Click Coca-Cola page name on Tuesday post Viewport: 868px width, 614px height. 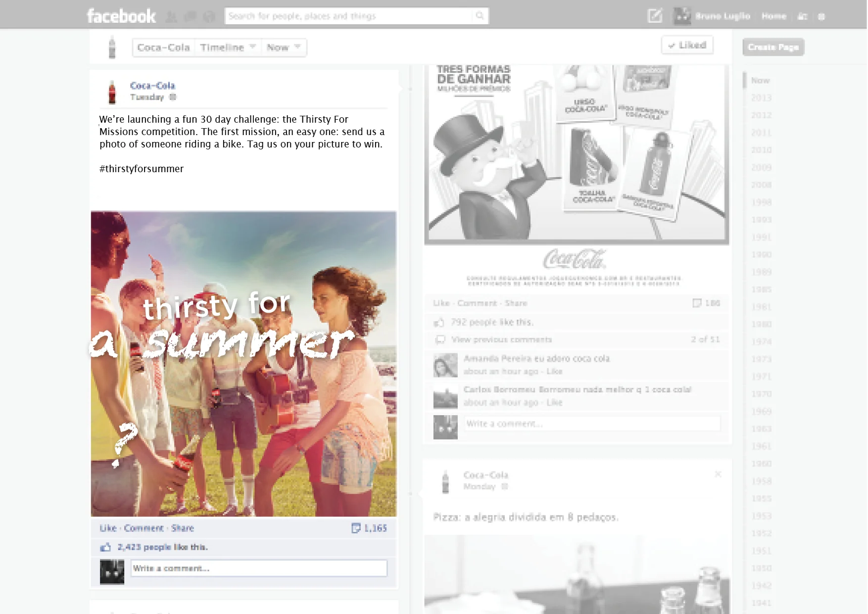pyautogui.click(x=152, y=86)
